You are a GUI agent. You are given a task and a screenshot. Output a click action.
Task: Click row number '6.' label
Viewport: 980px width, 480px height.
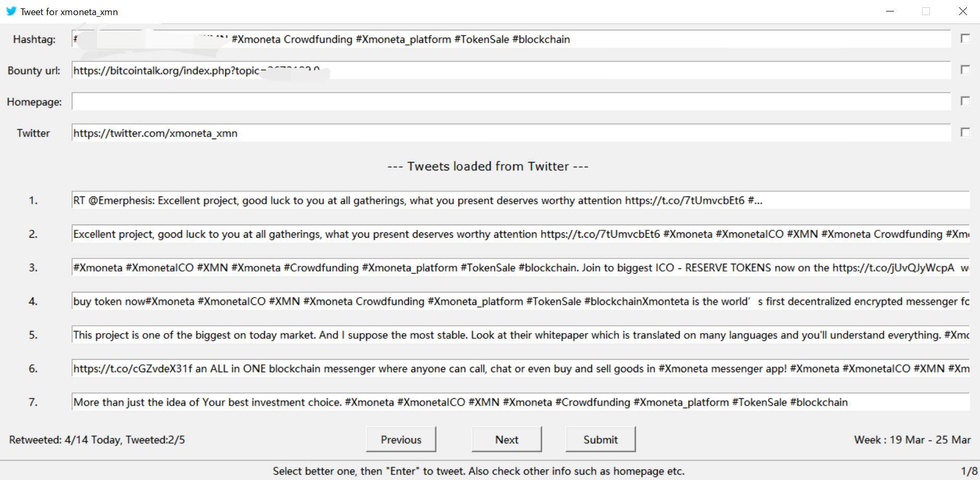pyautogui.click(x=33, y=368)
